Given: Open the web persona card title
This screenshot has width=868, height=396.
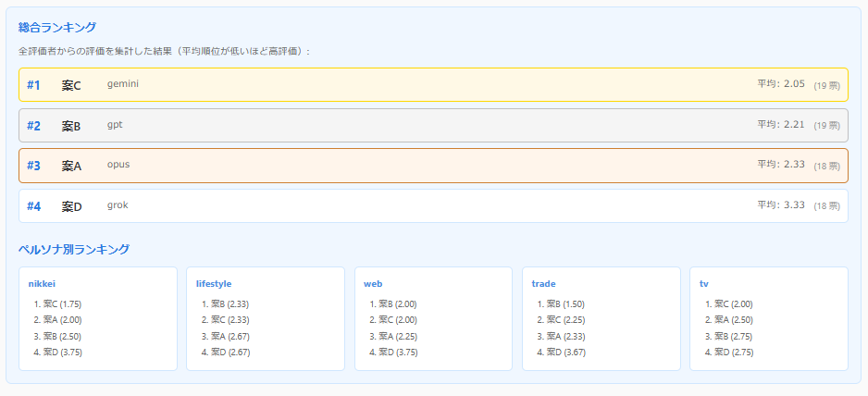Looking at the screenshot, I should (x=373, y=284).
